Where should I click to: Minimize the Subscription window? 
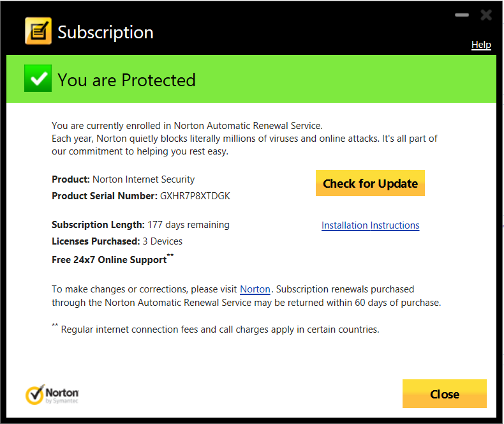click(x=462, y=15)
